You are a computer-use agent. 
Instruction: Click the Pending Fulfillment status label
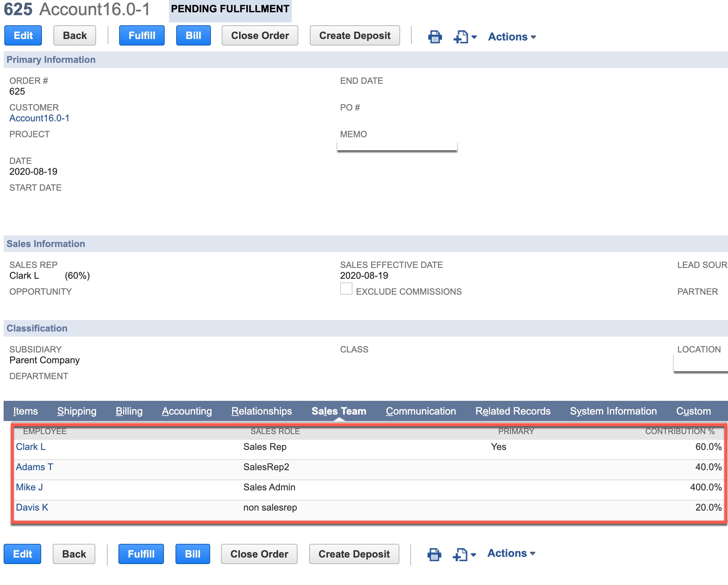[x=230, y=9]
